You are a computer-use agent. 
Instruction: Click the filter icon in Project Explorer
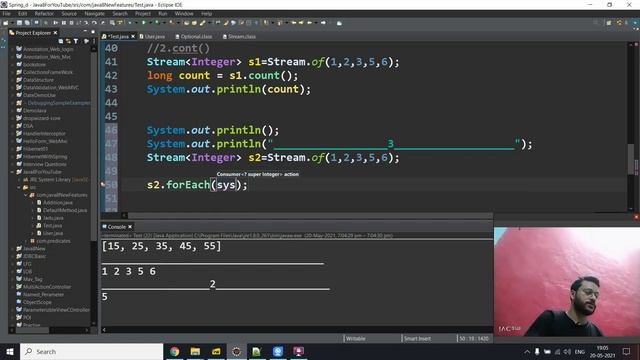[x=76, y=41]
